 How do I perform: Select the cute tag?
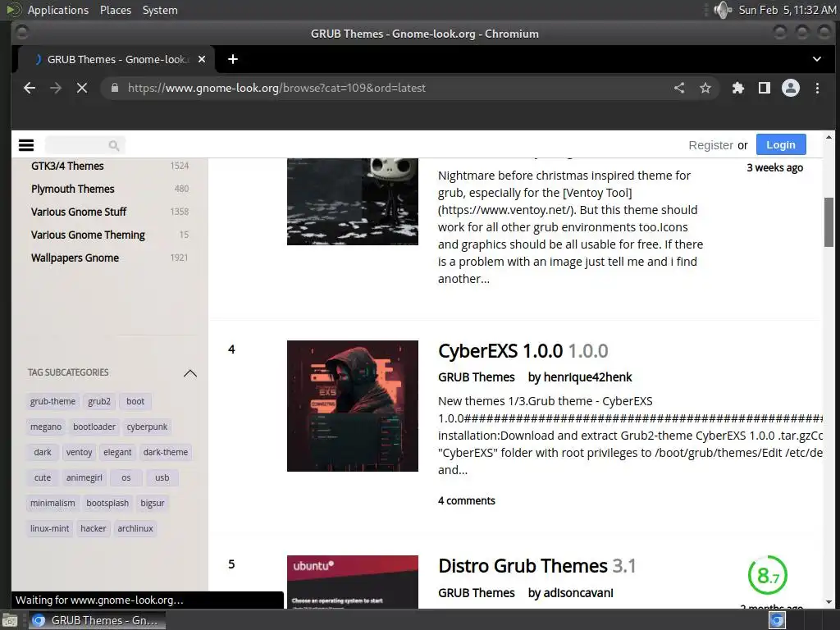pyautogui.click(x=43, y=478)
